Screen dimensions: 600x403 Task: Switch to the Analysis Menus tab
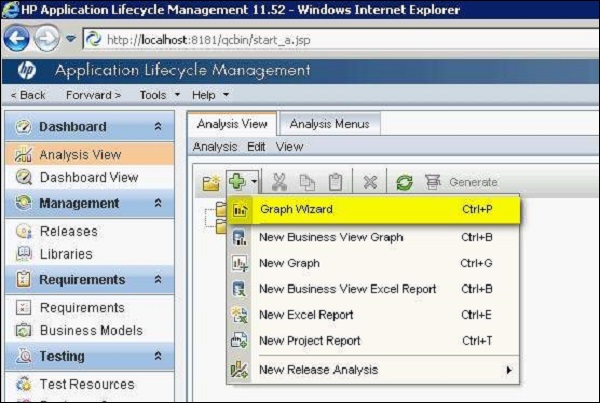329,124
